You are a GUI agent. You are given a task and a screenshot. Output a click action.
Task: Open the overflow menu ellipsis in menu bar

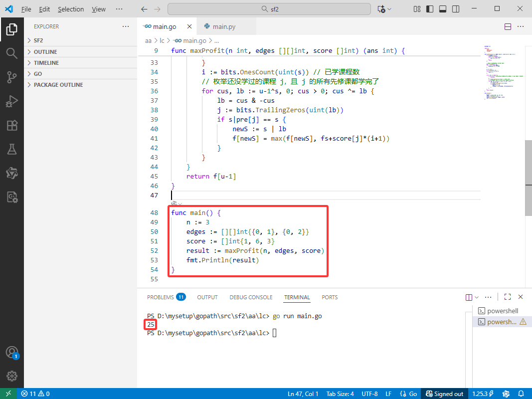pyautogui.click(x=119, y=9)
